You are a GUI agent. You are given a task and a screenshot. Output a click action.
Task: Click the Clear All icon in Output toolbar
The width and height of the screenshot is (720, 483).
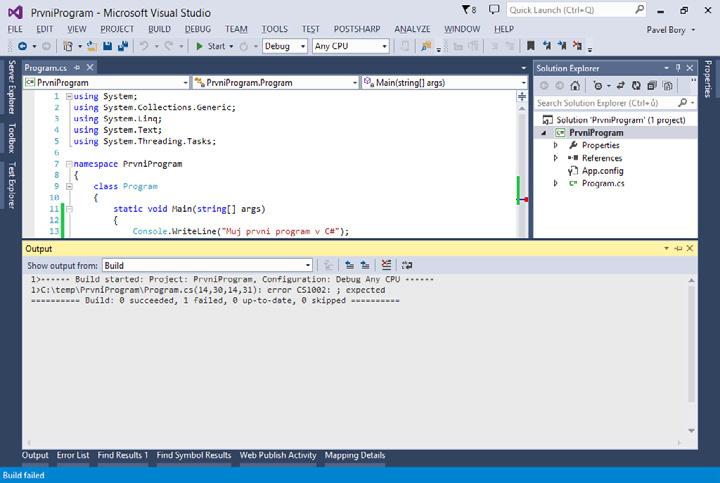388,265
